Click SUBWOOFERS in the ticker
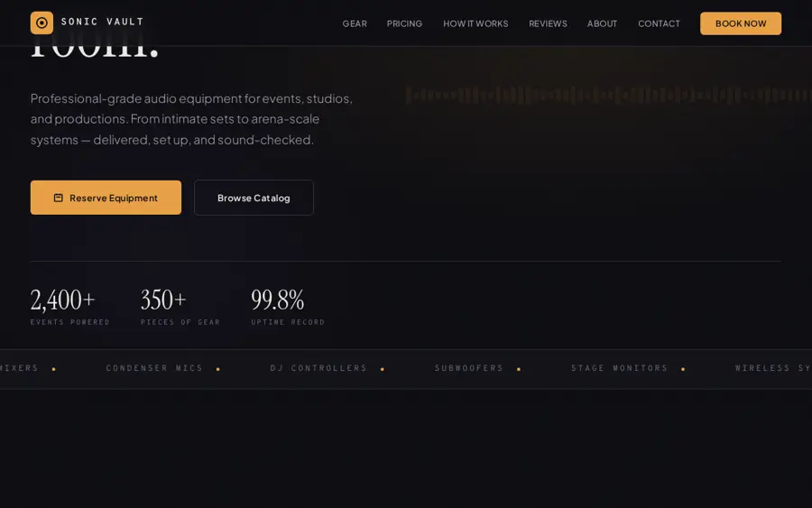The width and height of the screenshot is (812, 508). 468,368
